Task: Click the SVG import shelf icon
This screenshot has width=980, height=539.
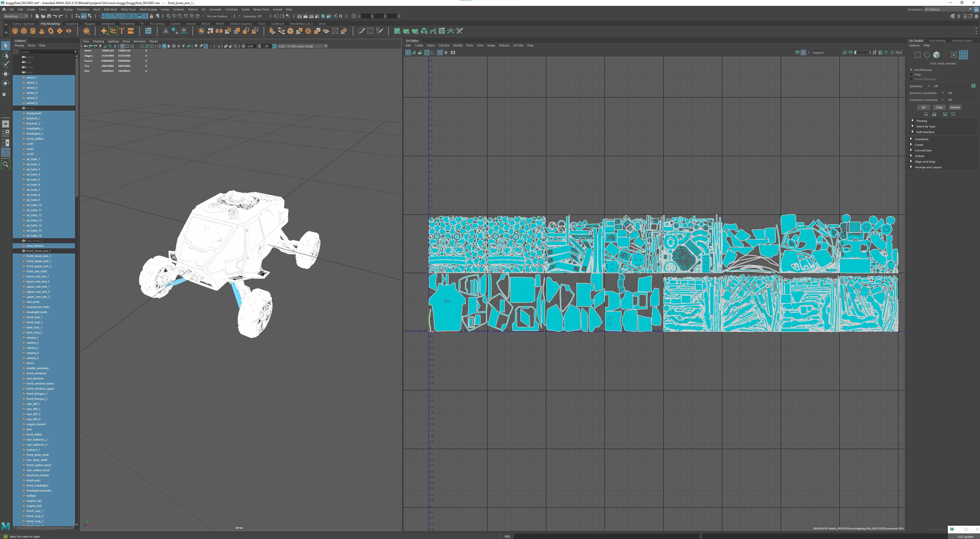Action: (130, 31)
